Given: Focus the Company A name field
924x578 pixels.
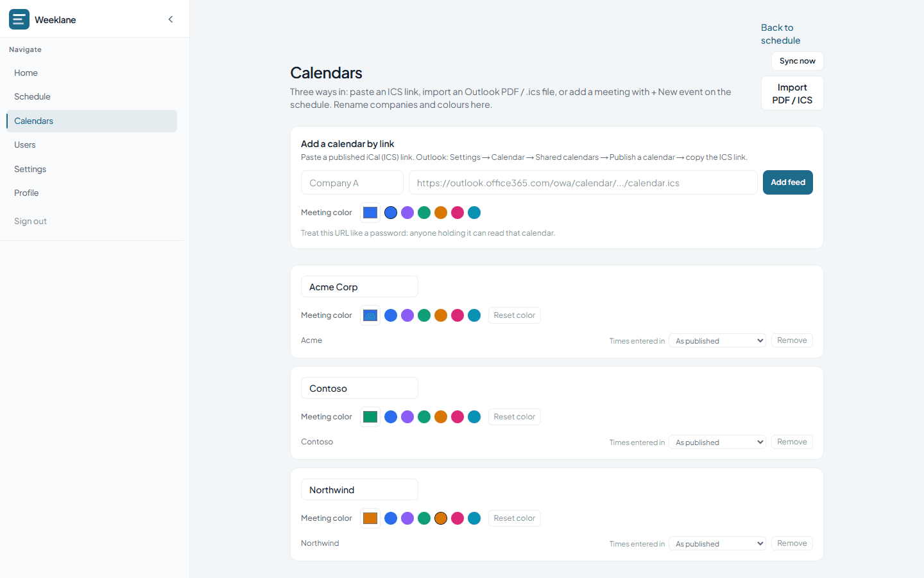Looking at the screenshot, I should coord(352,182).
